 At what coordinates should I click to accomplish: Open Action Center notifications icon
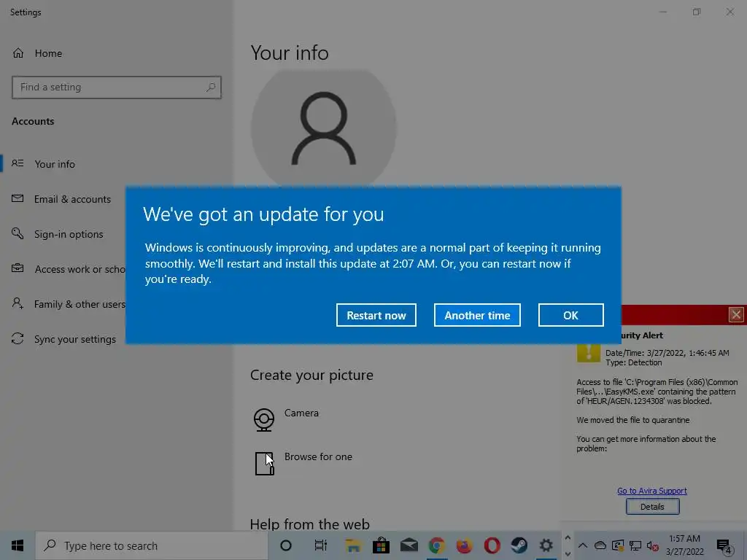724,546
